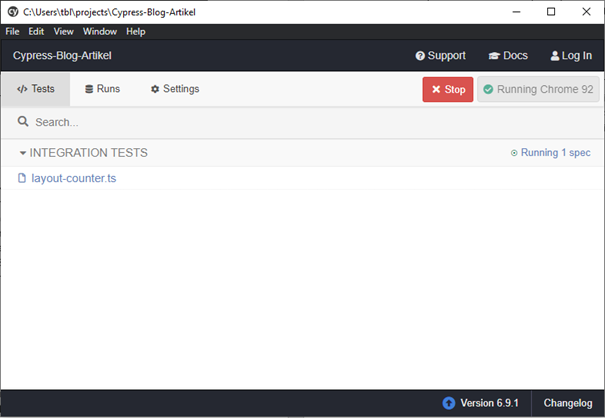Image resolution: width=605 pixels, height=418 pixels.
Task: Click the X icon in Stop button
Action: point(436,89)
